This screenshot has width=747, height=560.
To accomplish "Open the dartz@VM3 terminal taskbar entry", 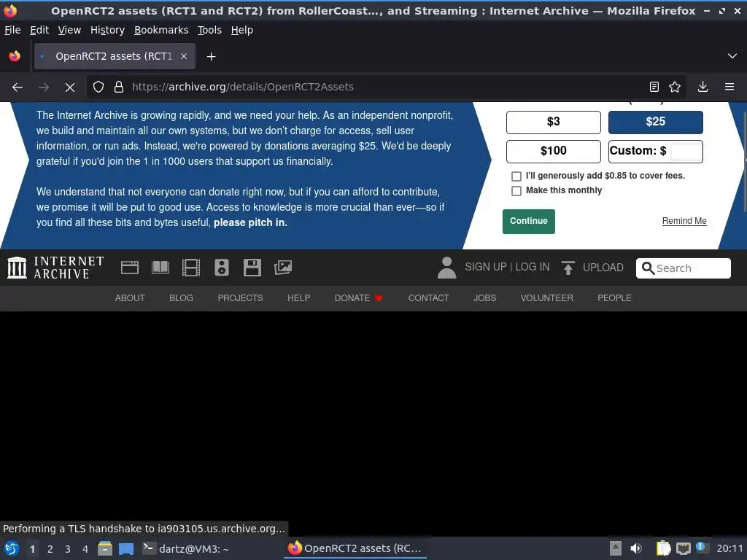I will tap(186, 548).
